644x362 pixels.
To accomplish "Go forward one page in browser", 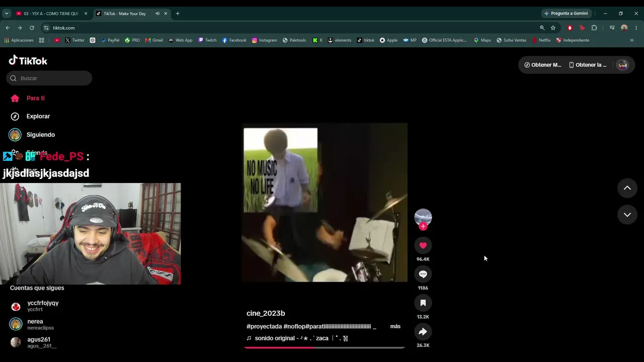I will (20, 28).
